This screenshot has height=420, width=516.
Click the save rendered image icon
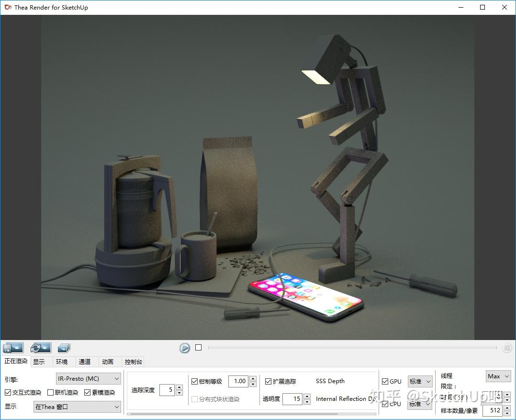coord(12,347)
